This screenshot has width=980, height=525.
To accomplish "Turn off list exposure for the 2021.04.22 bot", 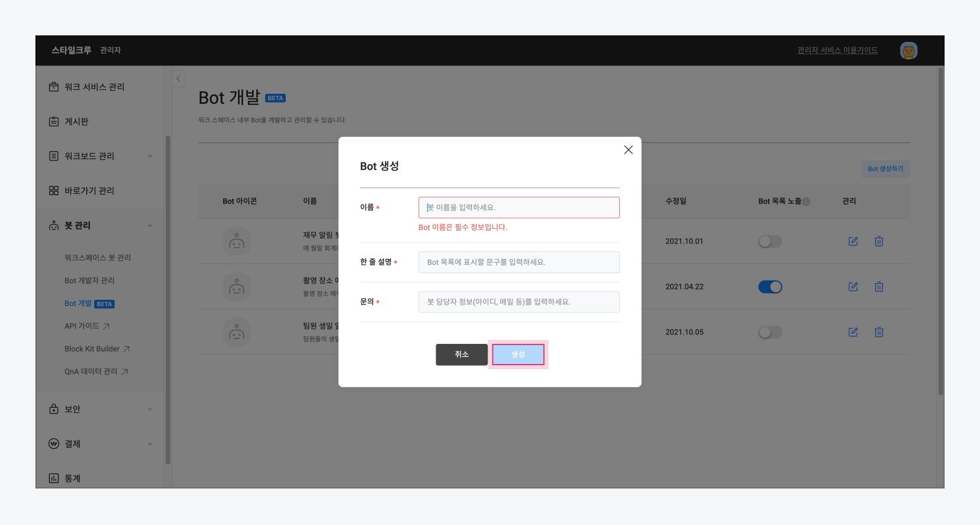I will tap(770, 287).
